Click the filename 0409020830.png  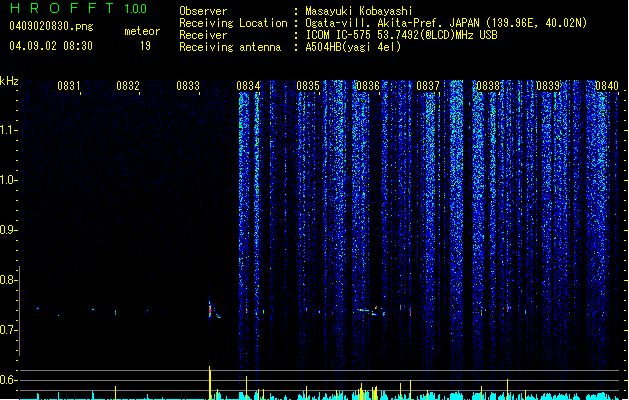click(x=51, y=26)
